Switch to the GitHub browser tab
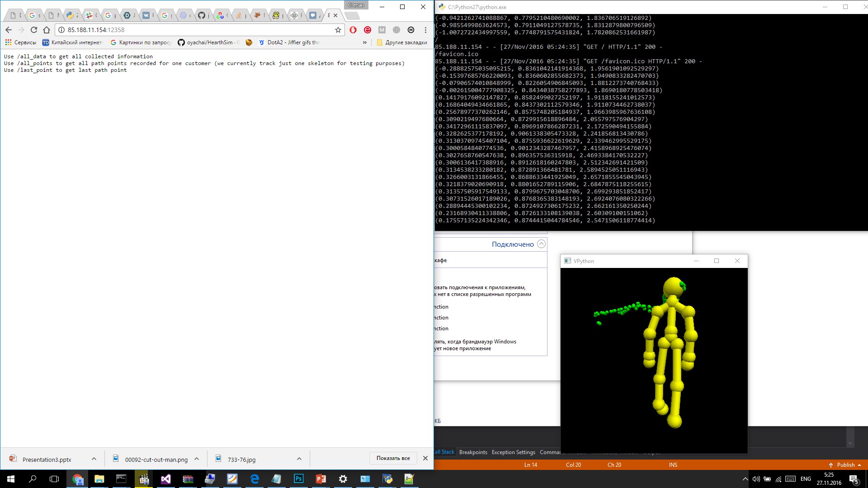 (202, 15)
